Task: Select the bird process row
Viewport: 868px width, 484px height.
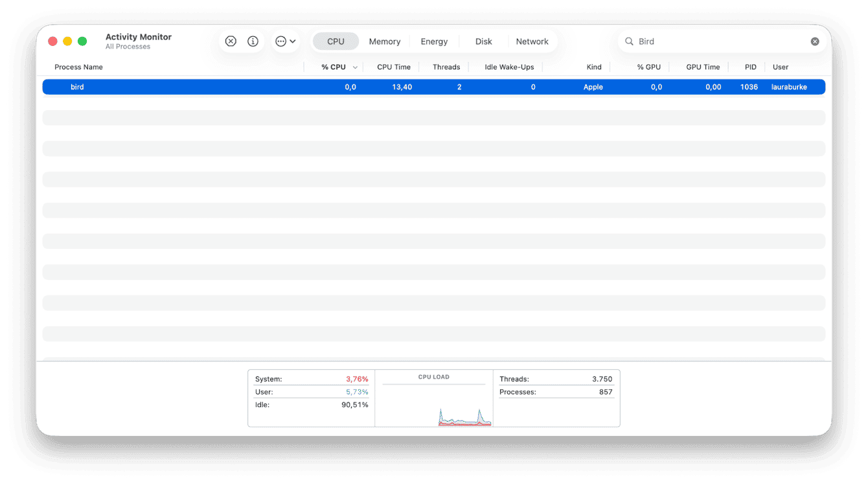Action: coord(259,86)
